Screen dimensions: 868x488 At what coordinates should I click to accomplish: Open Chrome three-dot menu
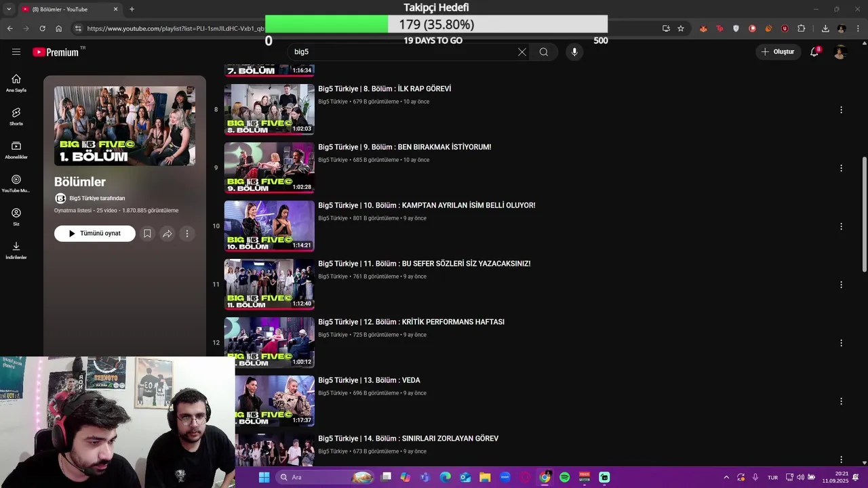[x=859, y=28]
